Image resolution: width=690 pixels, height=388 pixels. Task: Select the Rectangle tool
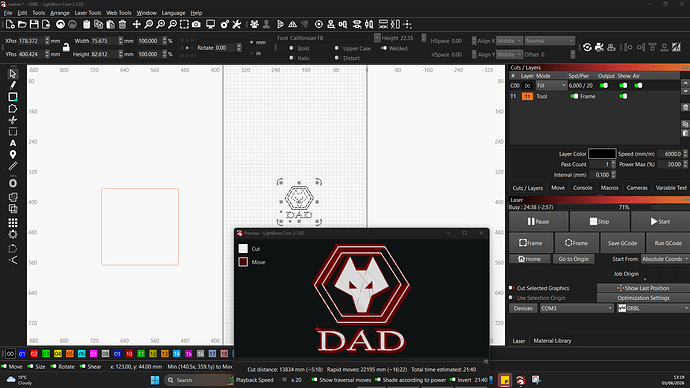coord(13,97)
